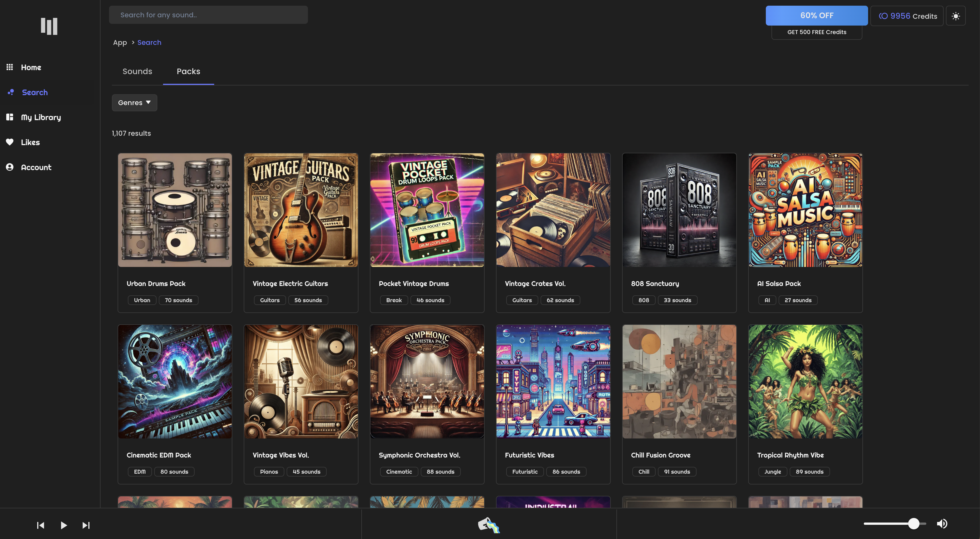
Task: Expand the Genres dropdown
Action: 134,103
